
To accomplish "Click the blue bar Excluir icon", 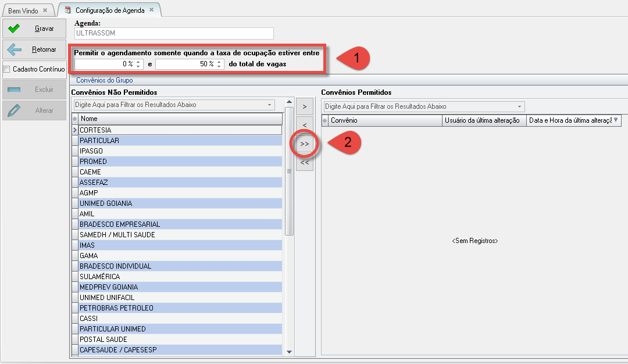I will point(15,90).
